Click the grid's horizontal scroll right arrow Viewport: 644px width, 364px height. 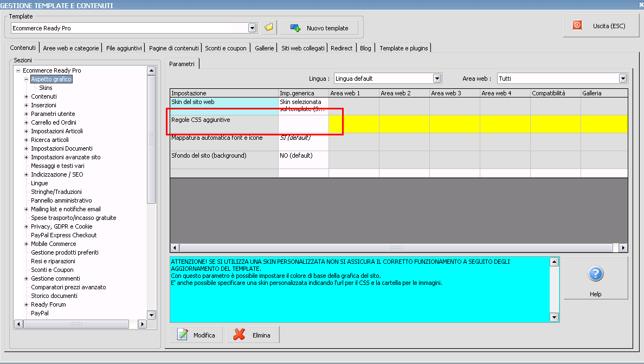click(623, 248)
